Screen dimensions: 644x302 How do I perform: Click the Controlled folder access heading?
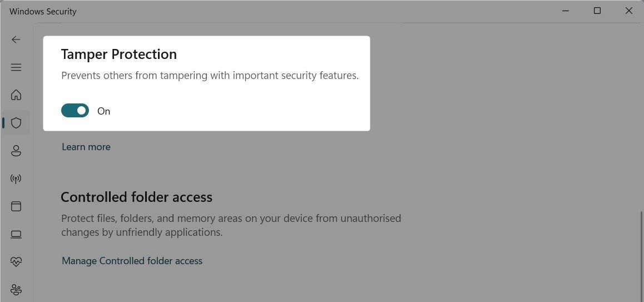[136, 197]
